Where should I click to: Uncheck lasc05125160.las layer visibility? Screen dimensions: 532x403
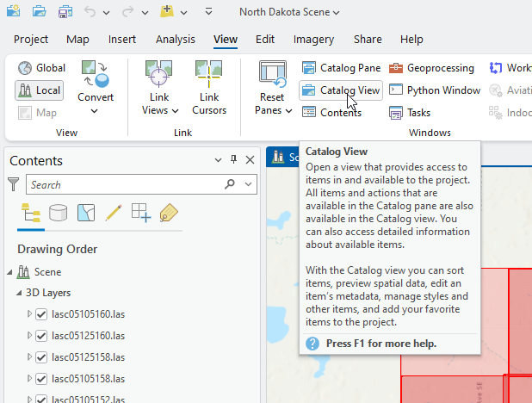pyautogui.click(x=41, y=336)
